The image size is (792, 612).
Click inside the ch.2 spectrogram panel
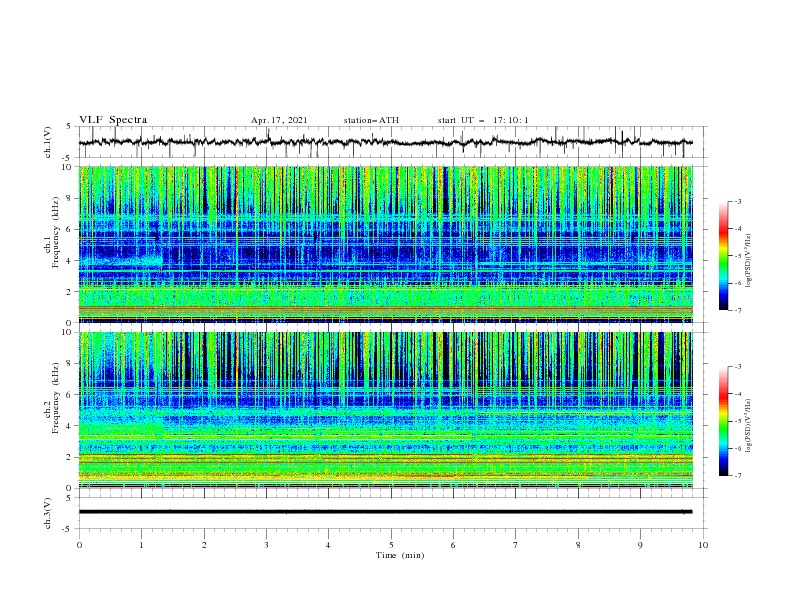click(386, 410)
